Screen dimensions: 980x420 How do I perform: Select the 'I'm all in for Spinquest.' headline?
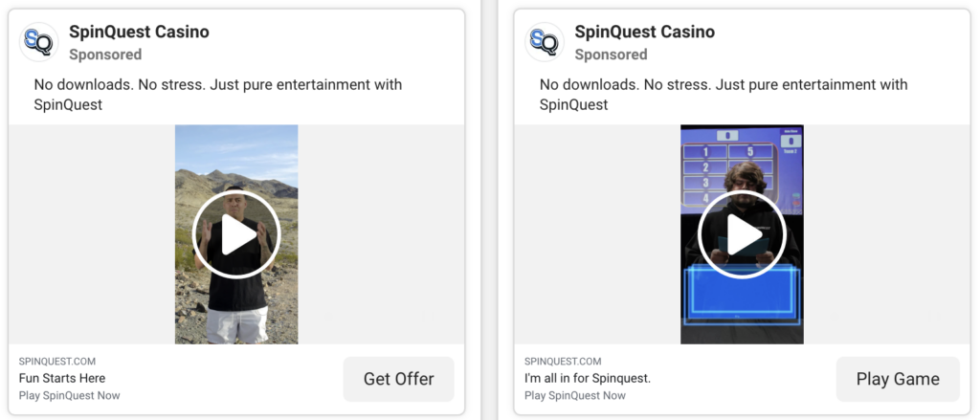[x=588, y=378]
